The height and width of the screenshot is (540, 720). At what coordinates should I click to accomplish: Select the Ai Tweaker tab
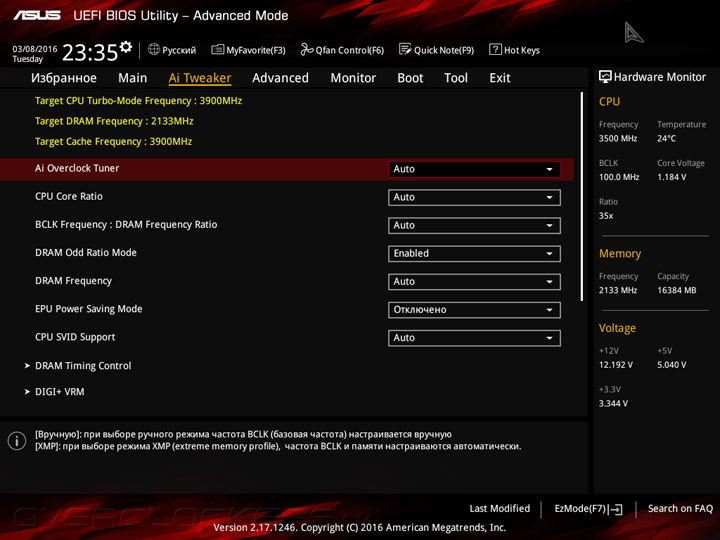(200, 78)
